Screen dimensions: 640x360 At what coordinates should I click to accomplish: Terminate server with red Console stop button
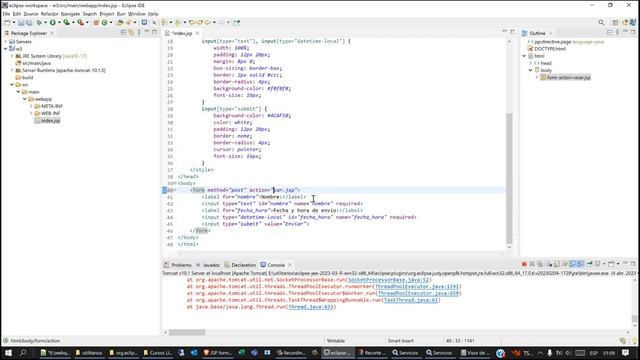[524, 264]
